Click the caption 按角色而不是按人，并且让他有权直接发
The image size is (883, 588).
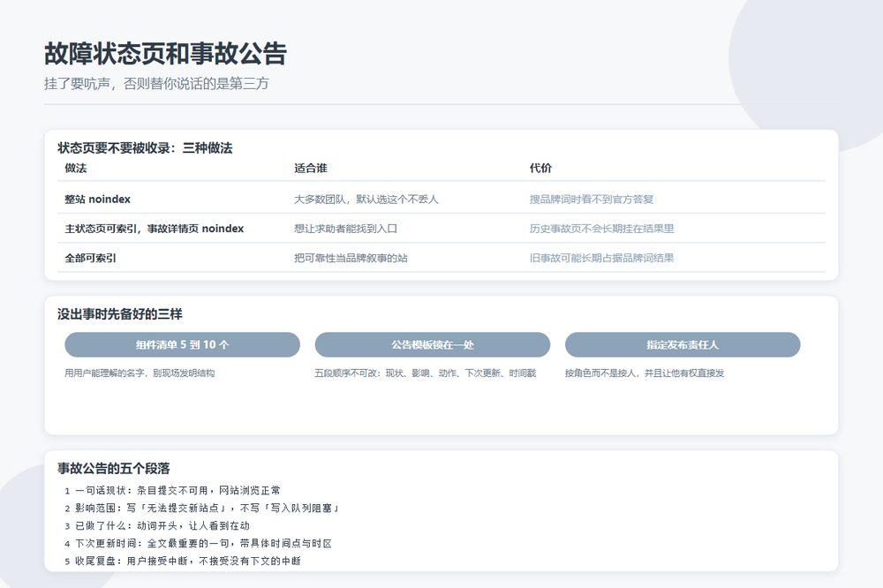645,373
